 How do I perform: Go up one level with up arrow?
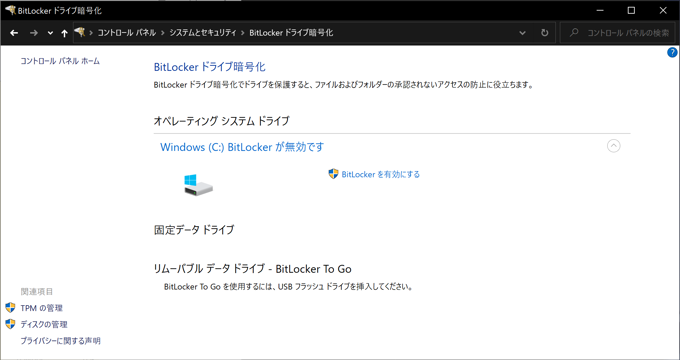64,33
